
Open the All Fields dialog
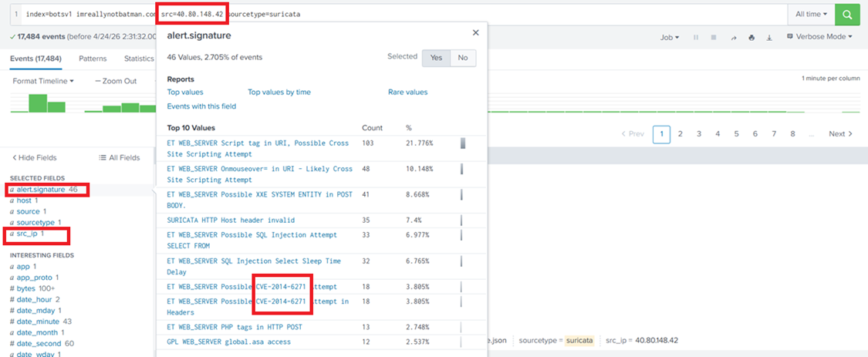(x=119, y=158)
